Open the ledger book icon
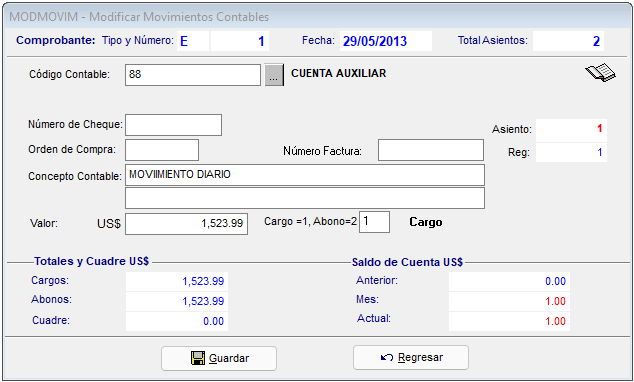The height and width of the screenshot is (382, 634). tap(600, 73)
